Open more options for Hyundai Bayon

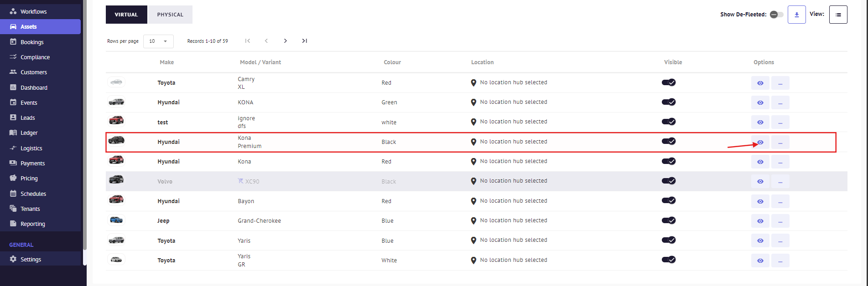780,201
